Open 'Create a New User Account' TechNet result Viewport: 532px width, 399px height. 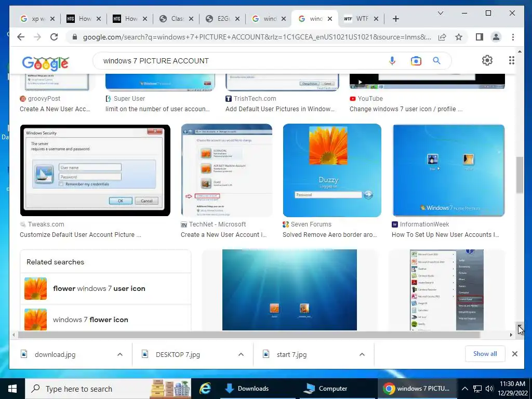[223, 235]
